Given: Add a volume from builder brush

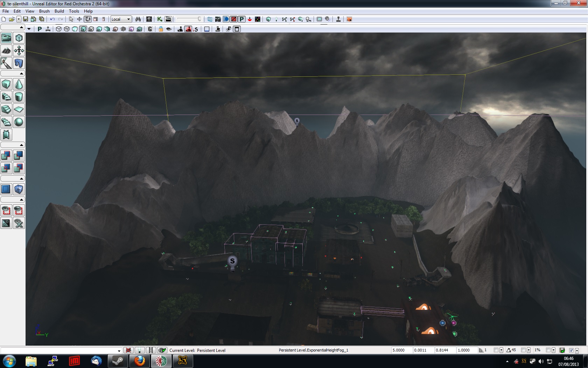Looking at the screenshot, I should click(x=19, y=189).
